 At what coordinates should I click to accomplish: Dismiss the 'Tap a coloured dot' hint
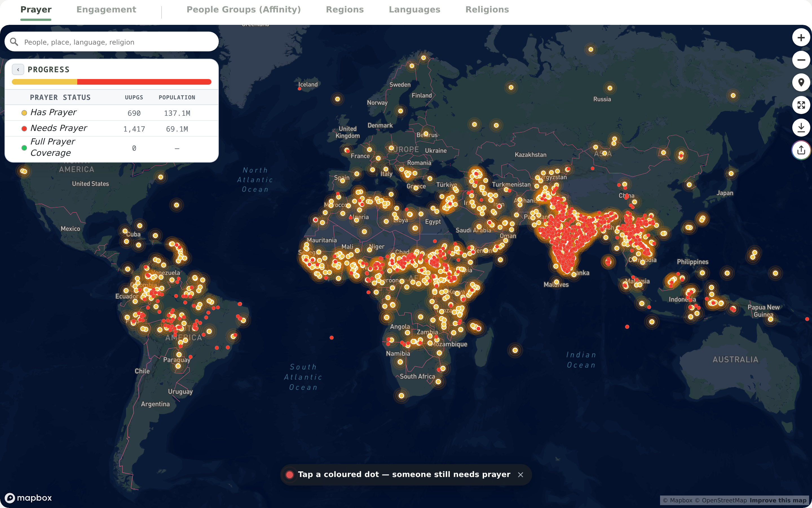click(x=520, y=475)
